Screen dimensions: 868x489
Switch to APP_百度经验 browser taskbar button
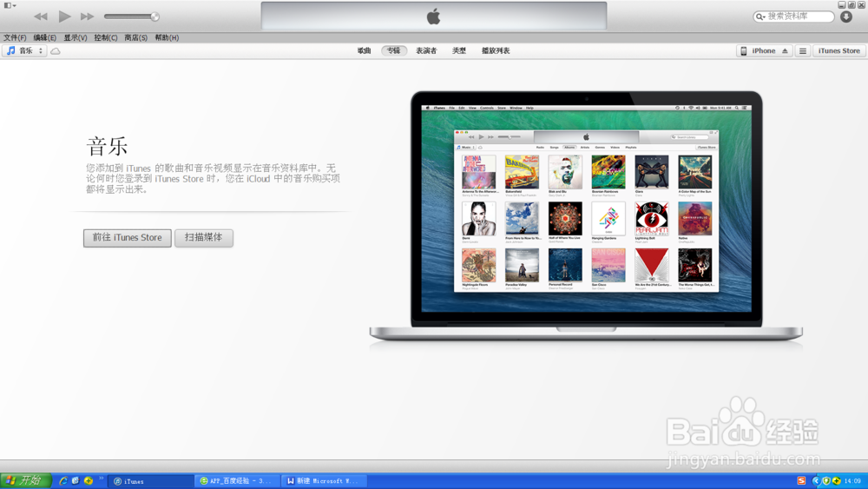(237, 481)
